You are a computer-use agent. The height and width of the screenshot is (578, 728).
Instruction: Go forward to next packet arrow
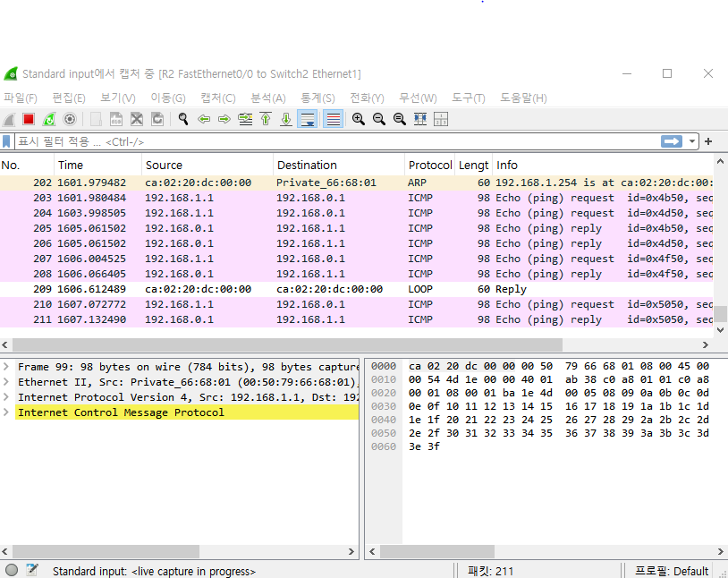click(x=224, y=119)
